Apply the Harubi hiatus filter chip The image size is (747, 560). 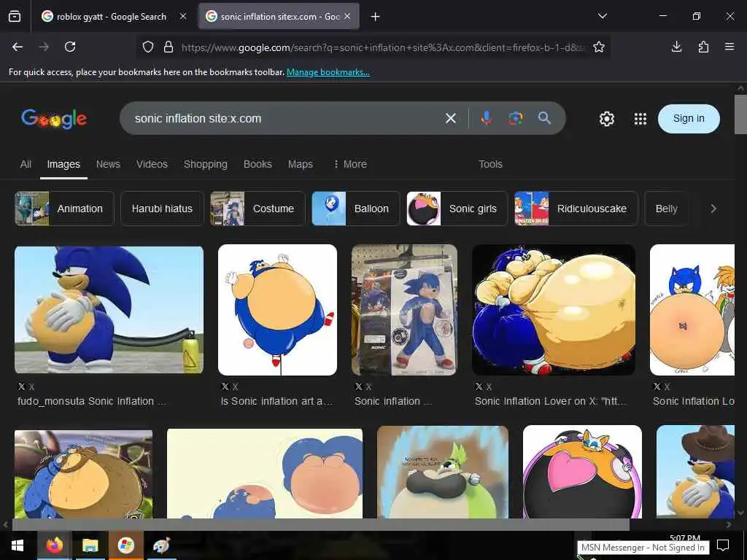click(162, 209)
